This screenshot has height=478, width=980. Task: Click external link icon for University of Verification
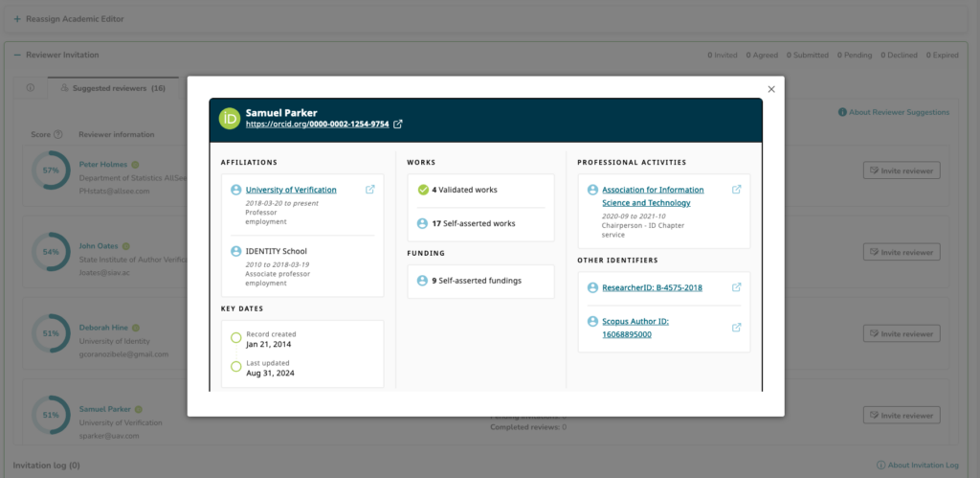point(370,190)
